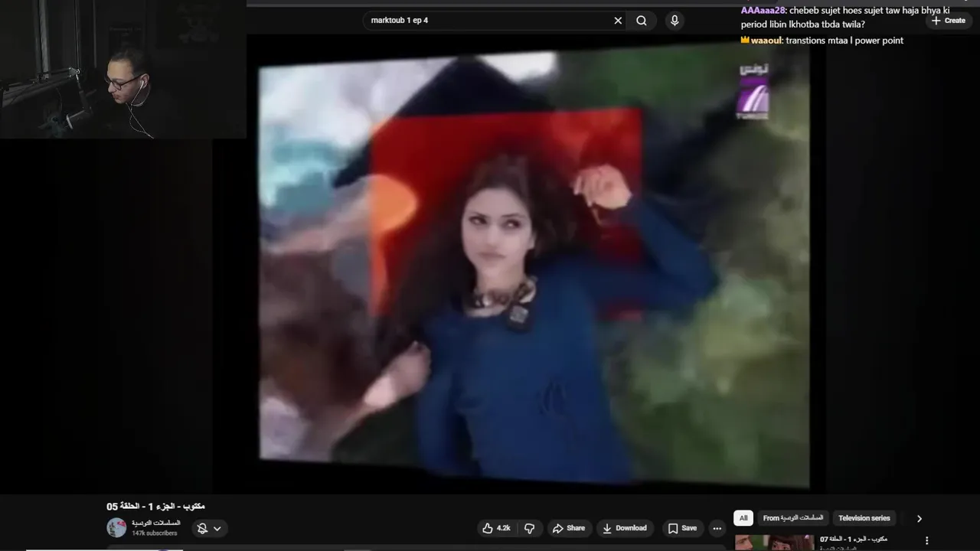Dislike the video with the thumbs-down icon
The height and width of the screenshot is (551, 980).
529,528
